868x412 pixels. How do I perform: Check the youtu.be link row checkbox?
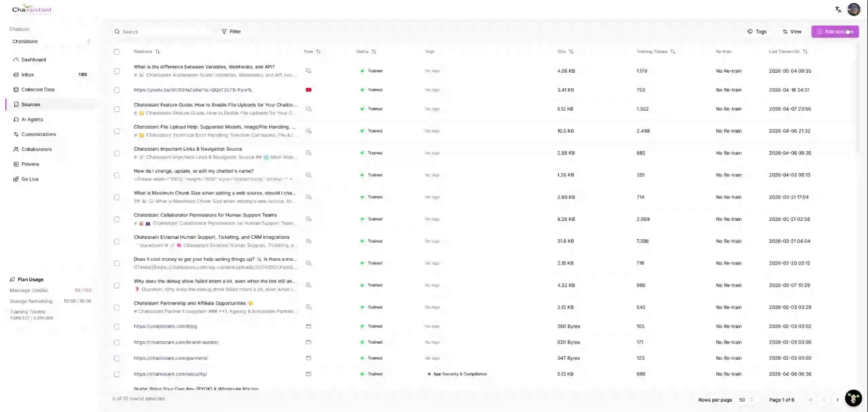[x=117, y=90]
